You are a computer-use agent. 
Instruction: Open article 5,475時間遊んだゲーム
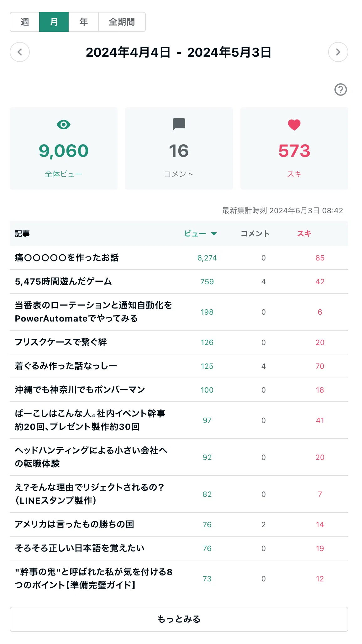63,281
